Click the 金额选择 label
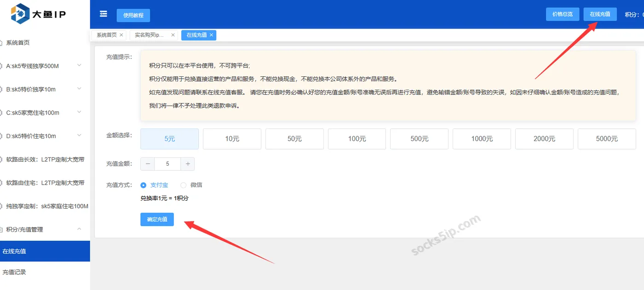644x290 pixels. pyautogui.click(x=119, y=135)
